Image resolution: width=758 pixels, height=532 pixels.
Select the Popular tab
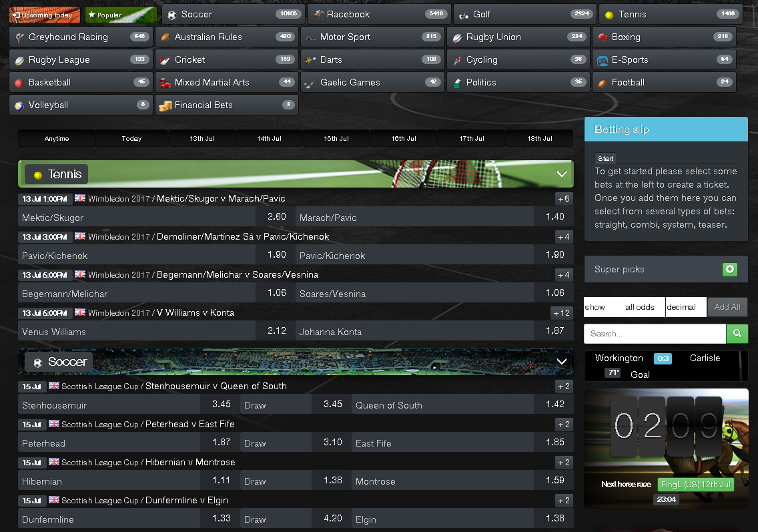point(121,15)
